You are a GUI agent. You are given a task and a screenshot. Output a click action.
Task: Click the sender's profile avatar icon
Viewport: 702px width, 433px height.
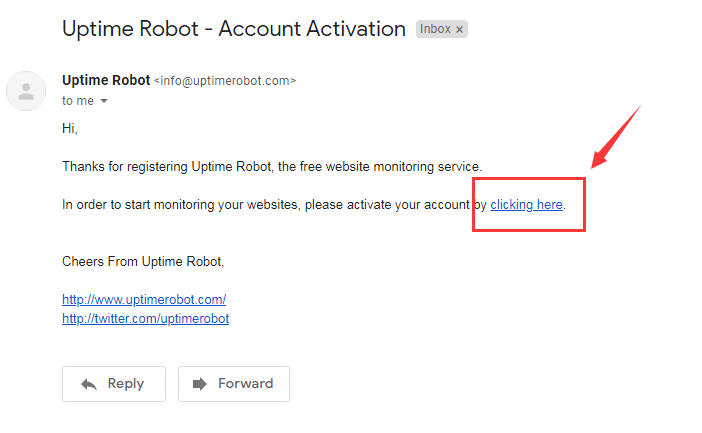pos(26,91)
